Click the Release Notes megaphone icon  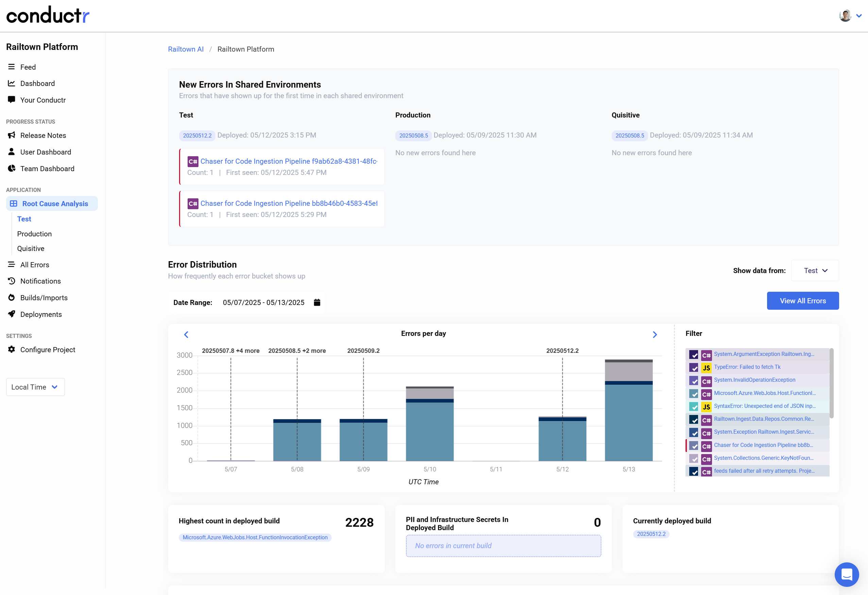pyautogui.click(x=12, y=135)
